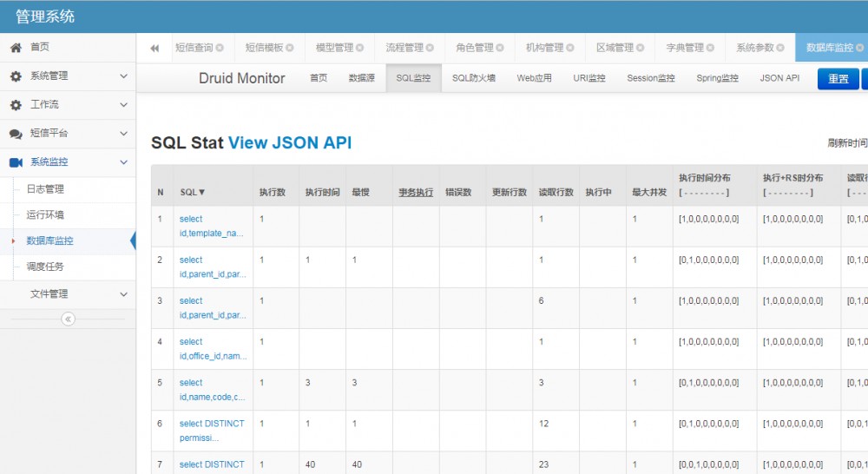Sort by the 执行时间 column header

[322, 192]
